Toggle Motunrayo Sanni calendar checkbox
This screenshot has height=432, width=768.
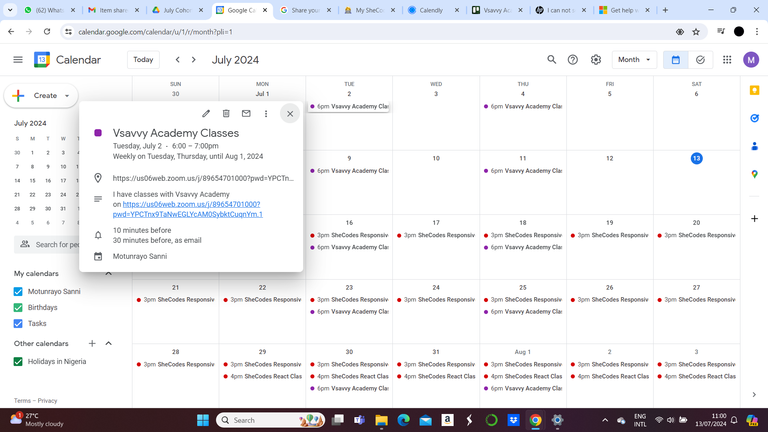coord(18,291)
